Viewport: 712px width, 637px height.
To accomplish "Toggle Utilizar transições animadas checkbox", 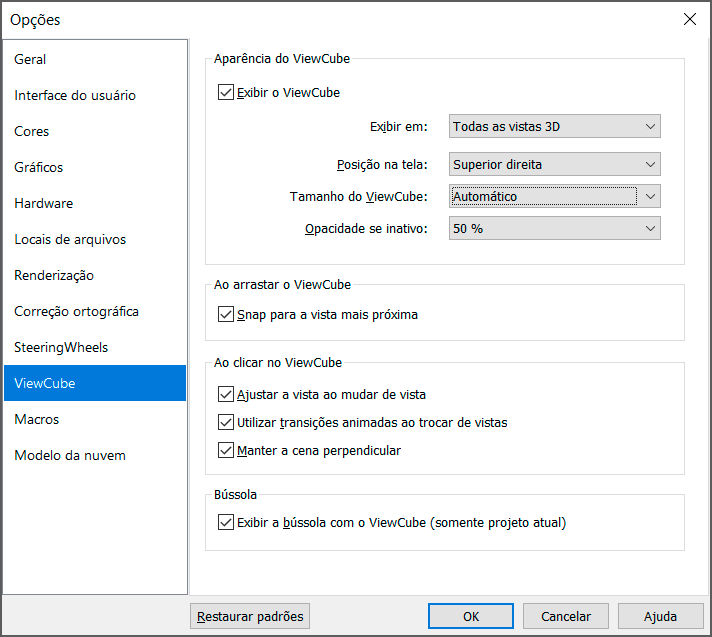I will (225, 423).
